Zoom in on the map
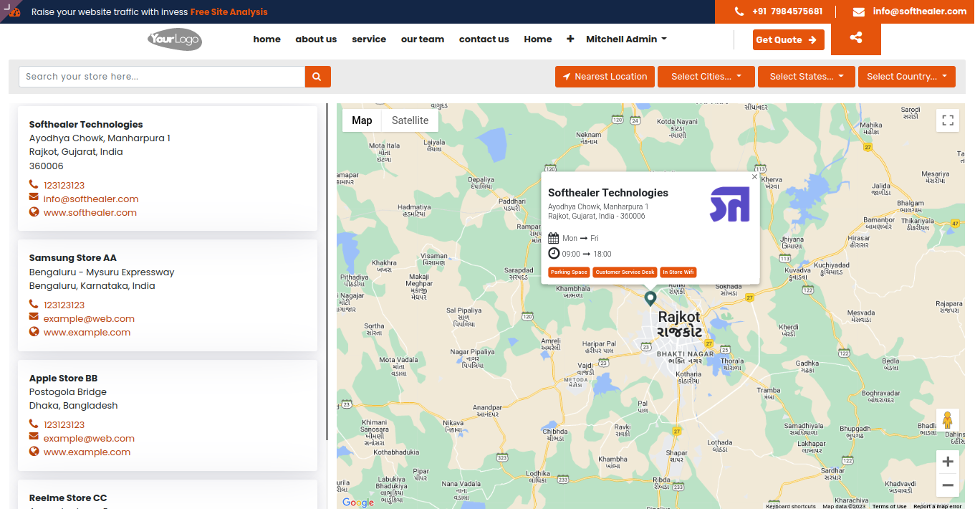The width and height of the screenshot is (980, 509). tap(948, 462)
